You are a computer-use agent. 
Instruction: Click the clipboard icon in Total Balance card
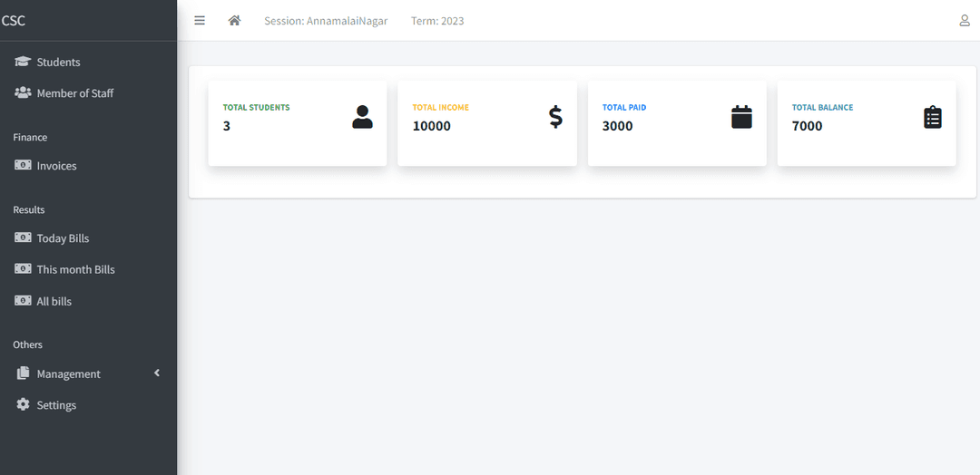(x=933, y=117)
